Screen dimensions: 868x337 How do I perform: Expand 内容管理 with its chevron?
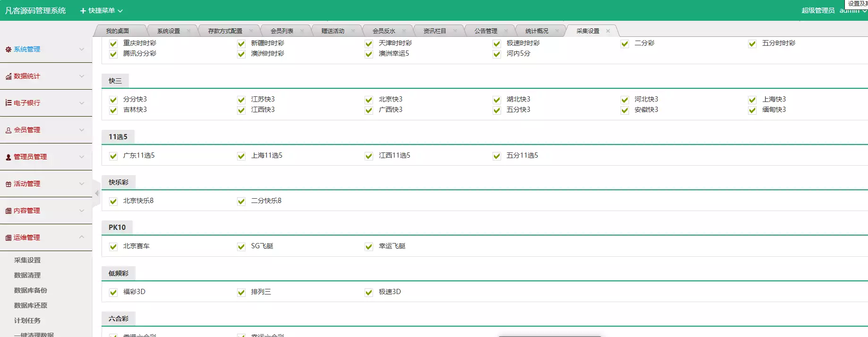(x=82, y=211)
